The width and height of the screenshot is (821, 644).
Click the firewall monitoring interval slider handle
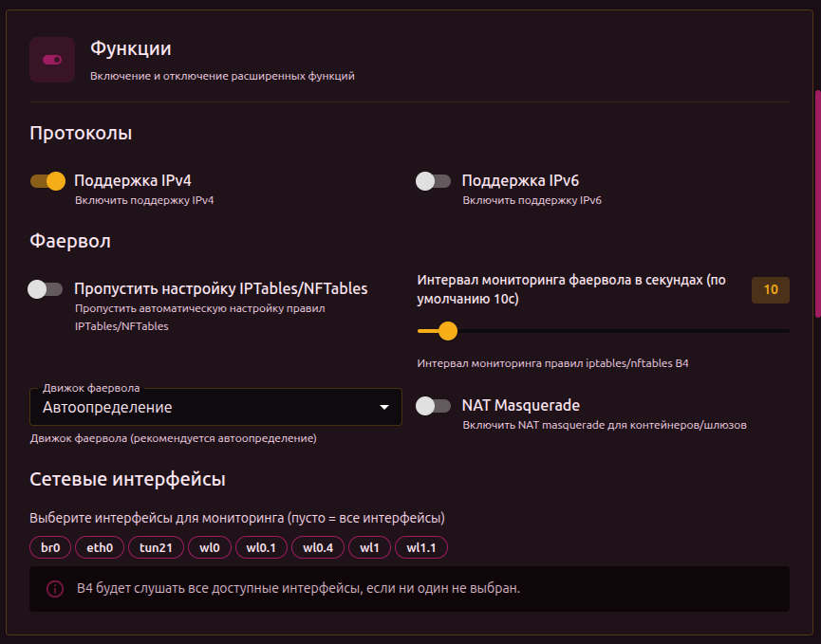448,331
